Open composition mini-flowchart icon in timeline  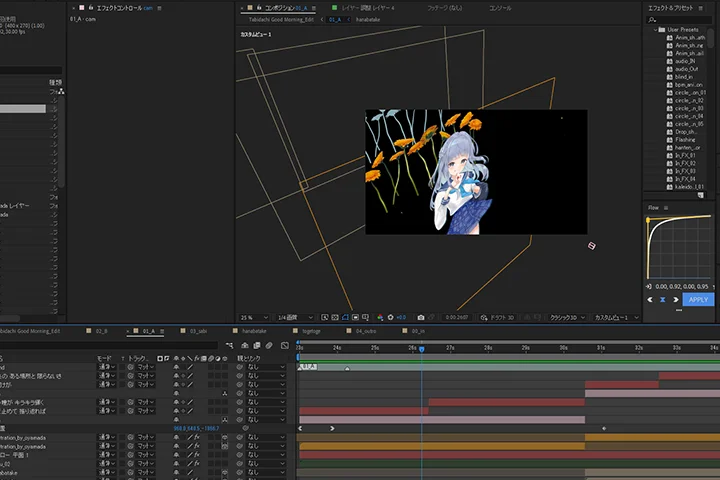(230, 345)
